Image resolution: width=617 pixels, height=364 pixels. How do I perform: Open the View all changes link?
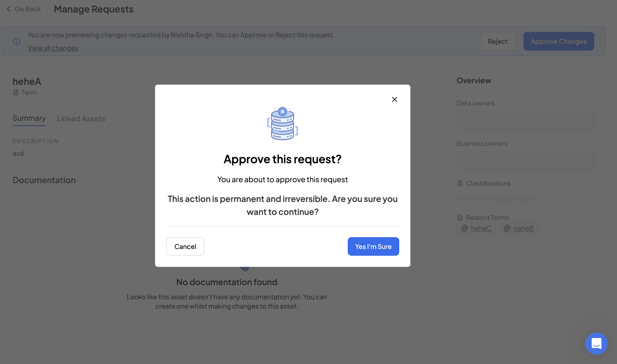click(x=53, y=48)
